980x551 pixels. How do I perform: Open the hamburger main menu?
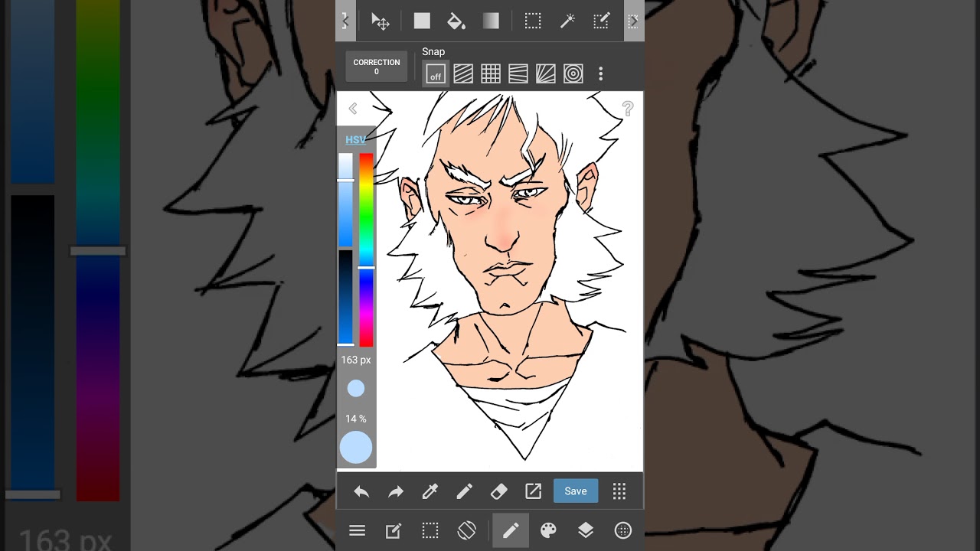[357, 530]
